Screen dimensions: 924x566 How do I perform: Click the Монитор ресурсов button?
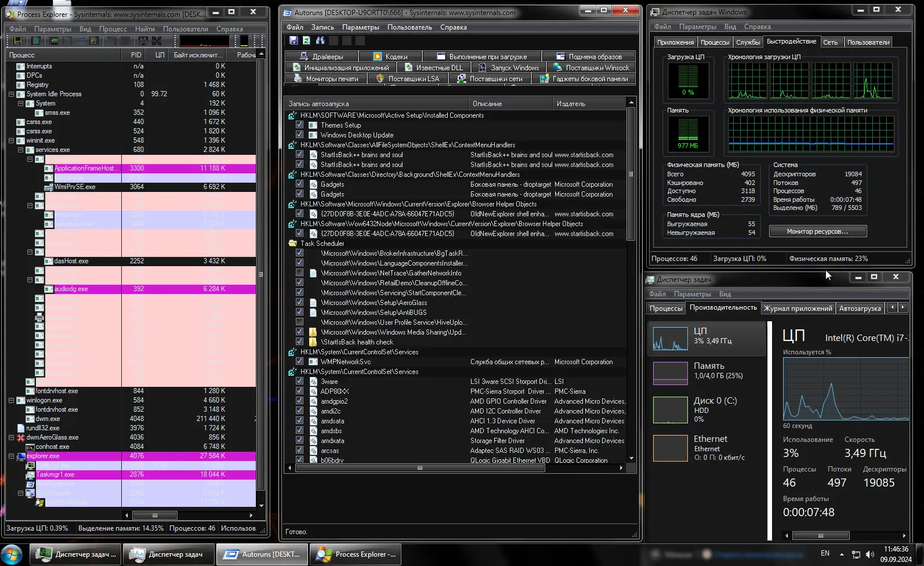tap(817, 231)
